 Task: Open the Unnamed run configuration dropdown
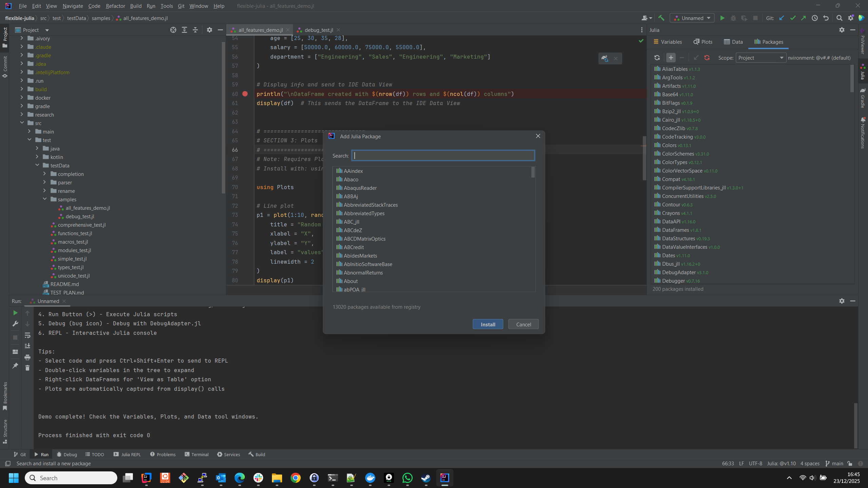(x=692, y=18)
